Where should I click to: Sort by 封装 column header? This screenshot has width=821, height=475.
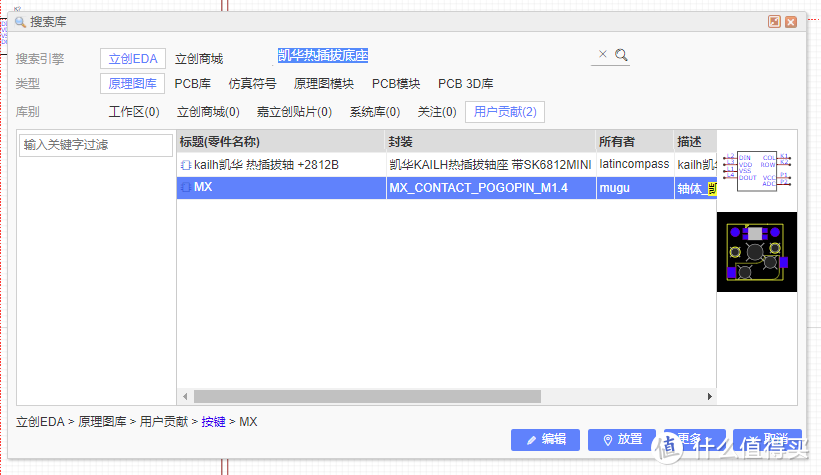[x=491, y=142]
